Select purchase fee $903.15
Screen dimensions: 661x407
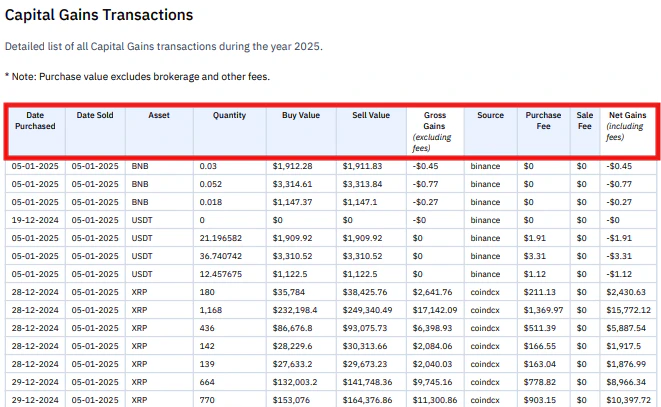click(540, 400)
